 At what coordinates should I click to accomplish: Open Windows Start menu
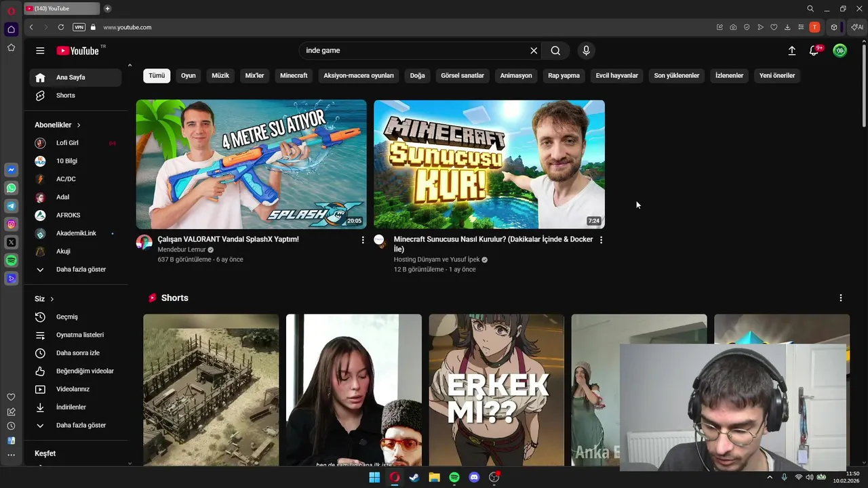(374, 477)
